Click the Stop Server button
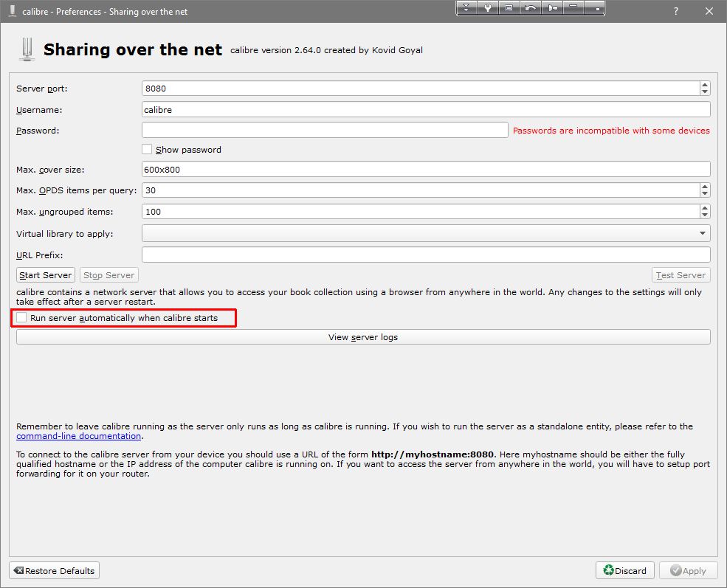Screen dimensions: 727x588 click(x=109, y=274)
